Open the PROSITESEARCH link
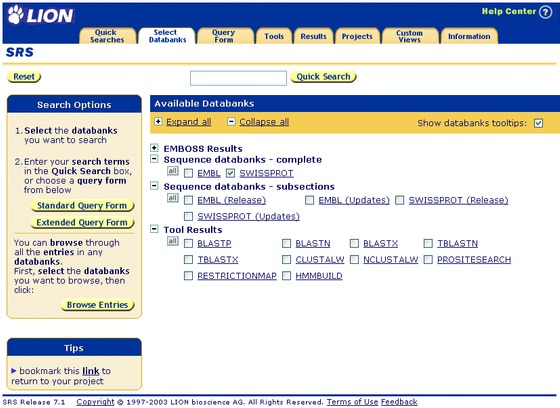This screenshot has height=408, width=560. tap(474, 259)
